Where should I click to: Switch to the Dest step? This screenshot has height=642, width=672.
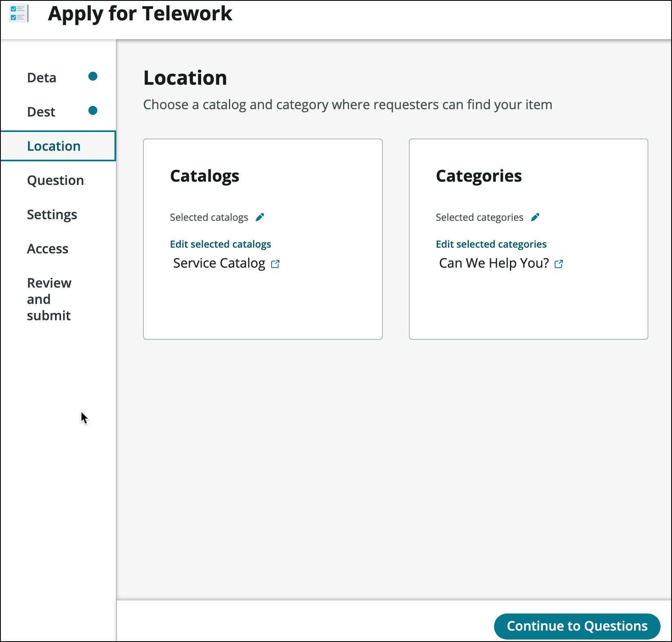click(x=41, y=112)
